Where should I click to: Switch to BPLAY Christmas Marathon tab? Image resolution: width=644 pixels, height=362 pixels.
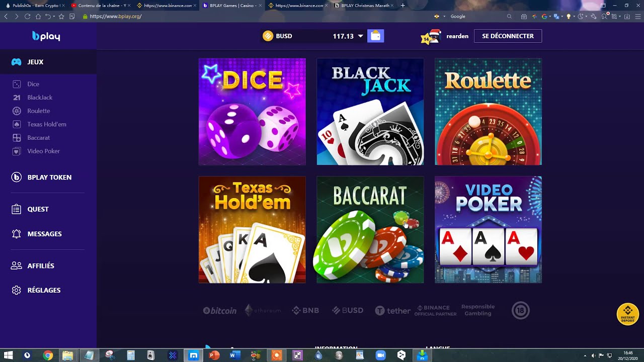click(364, 6)
